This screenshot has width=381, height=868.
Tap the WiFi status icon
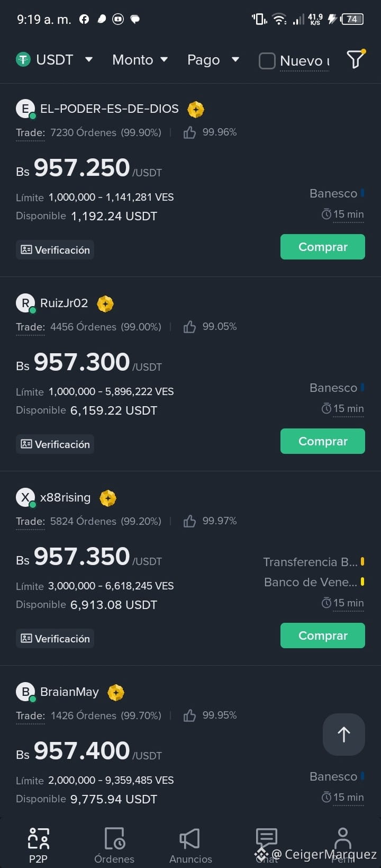pyautogui.click(x=279, y=19)
